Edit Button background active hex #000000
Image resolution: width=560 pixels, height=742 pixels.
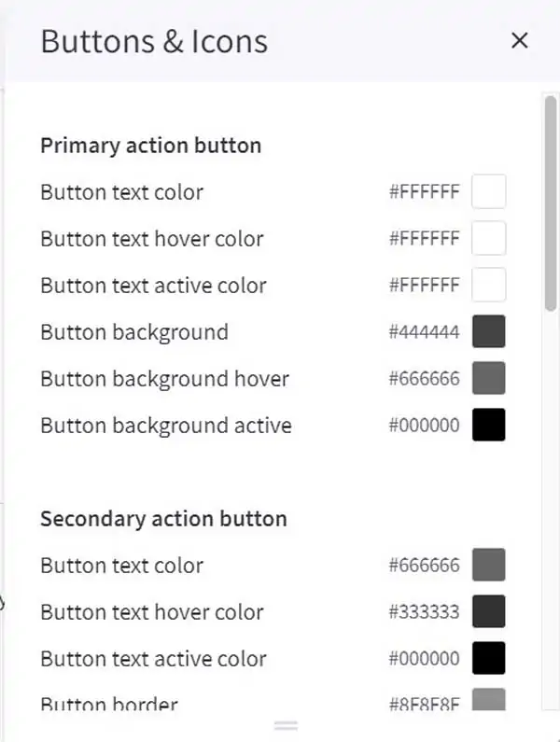[x=424, y=425]
